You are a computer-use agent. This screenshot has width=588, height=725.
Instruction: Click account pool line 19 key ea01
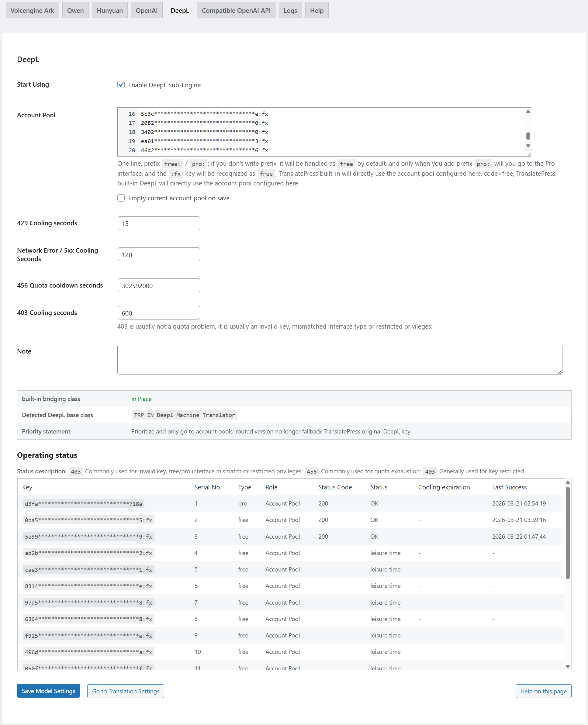click(x=205, y=141)
